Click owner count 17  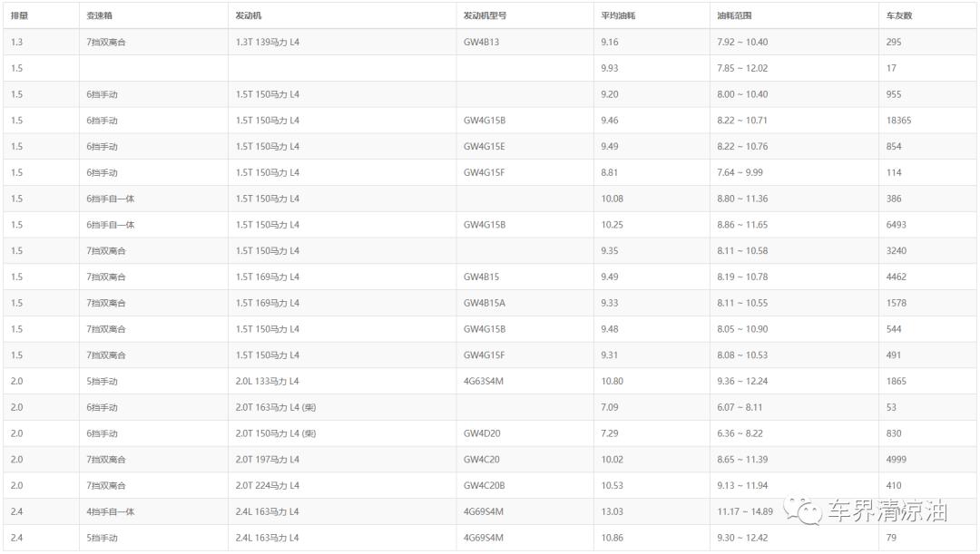(891, 68)
